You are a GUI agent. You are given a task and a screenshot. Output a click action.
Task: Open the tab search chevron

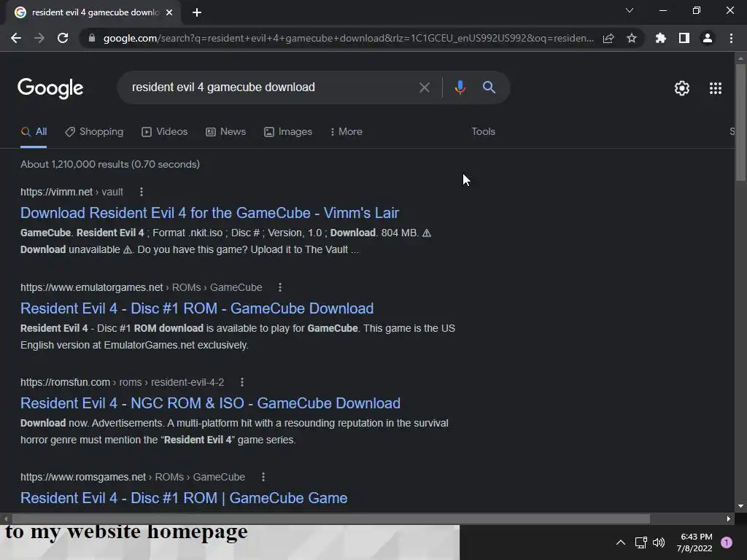tap(630, 10)
